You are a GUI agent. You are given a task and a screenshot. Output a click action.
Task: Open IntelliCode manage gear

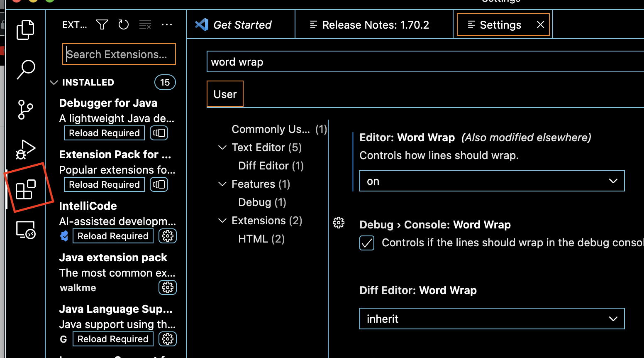[x=168, y=236]
